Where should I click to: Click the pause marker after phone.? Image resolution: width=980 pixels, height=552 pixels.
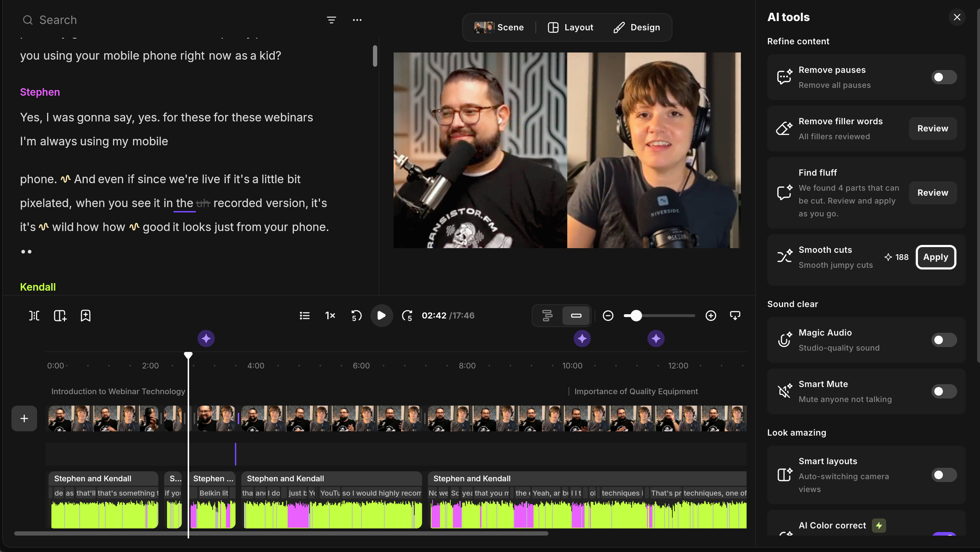coord(65,179)
